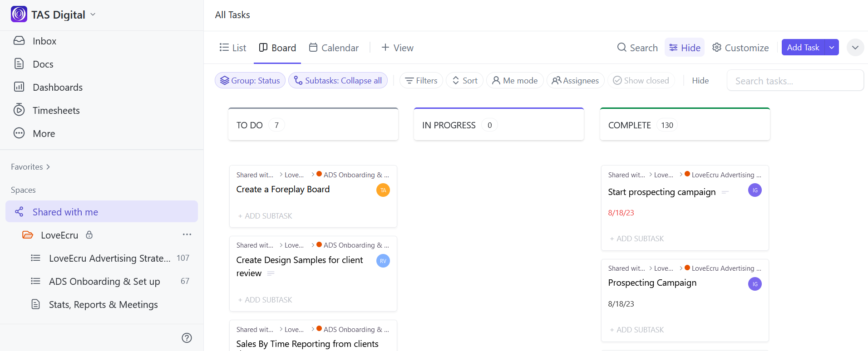The height and width of the screenshot is (351, 868).
Task: Open Add Task dropdown arrow
Action: [832, 47]
